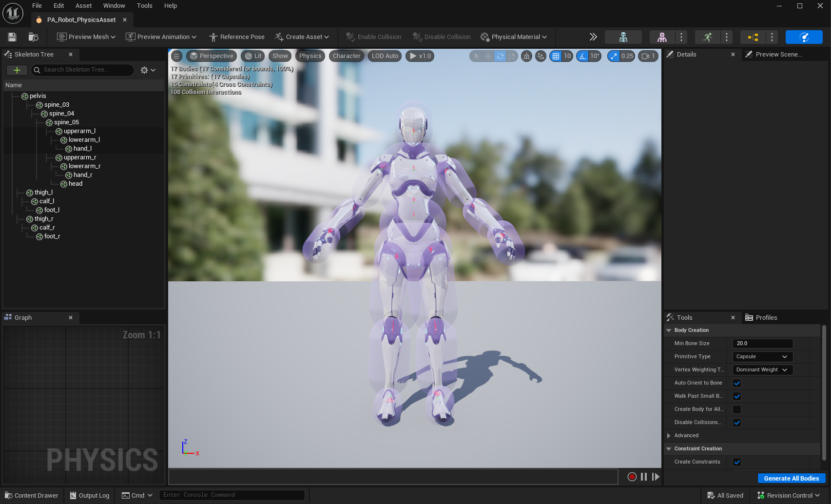This screenshot has width=831, height=504.
Task: Click Generate All Bodies button
Action: (x=791, y=479)
